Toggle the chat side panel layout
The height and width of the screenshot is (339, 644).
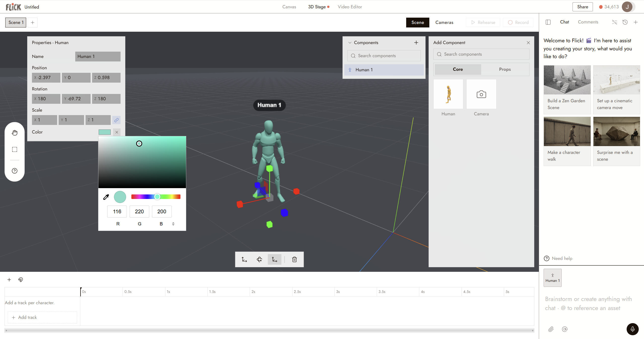click(548, 22)
